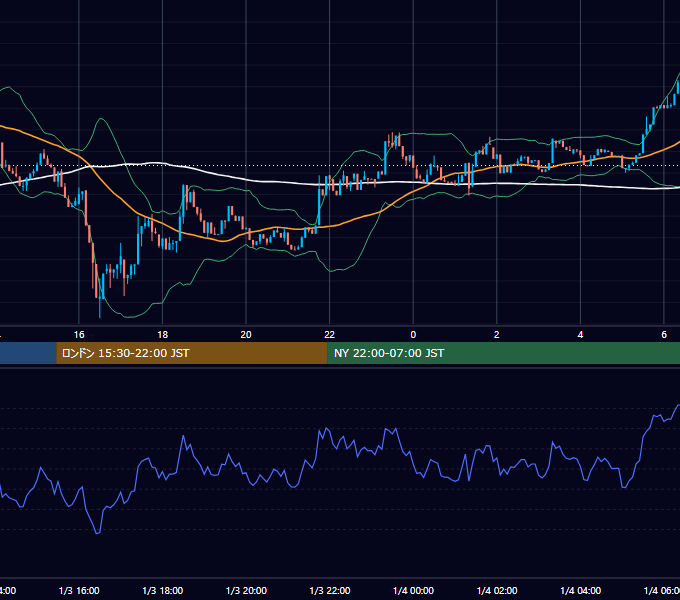Click the 1/3 20:00 label on lower axis
Image resolution: width=680 pixels, height=600 pixels.
pyautogui.click(x=246, y=590)
